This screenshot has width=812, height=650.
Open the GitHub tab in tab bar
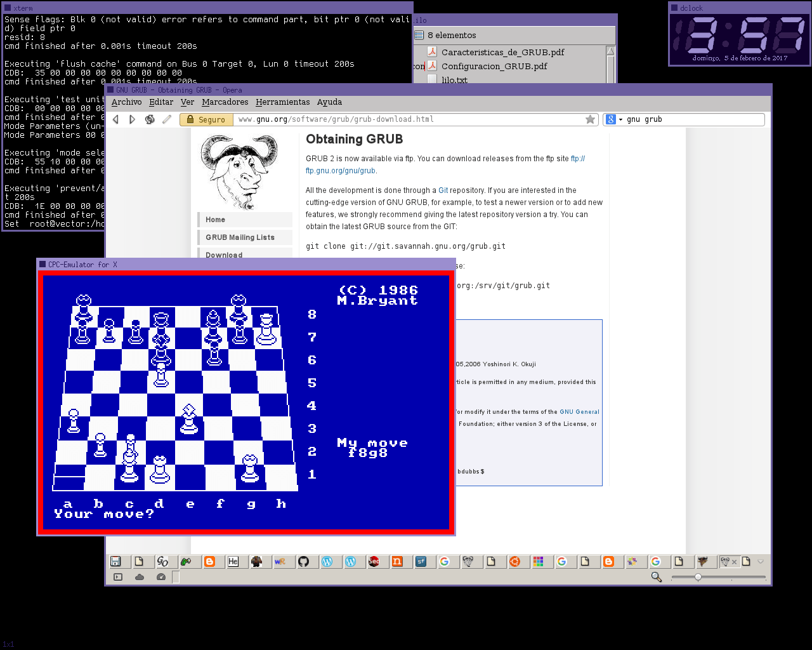(x=303, y=562)
